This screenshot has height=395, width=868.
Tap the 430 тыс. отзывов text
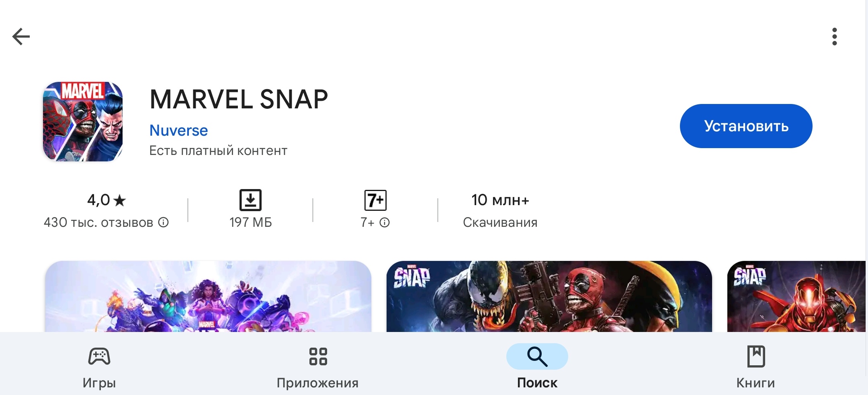tap(98, 222)
